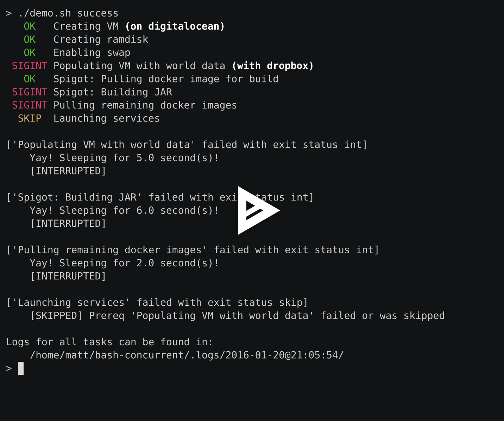Click the yellow SKIP status label

(x=30, y=118)
